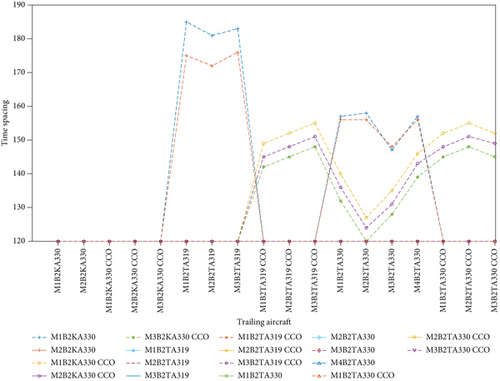The height and width of the screenshot is (381, 500).
Task: Click the Time spacing axis label
Action: [5, 123]
